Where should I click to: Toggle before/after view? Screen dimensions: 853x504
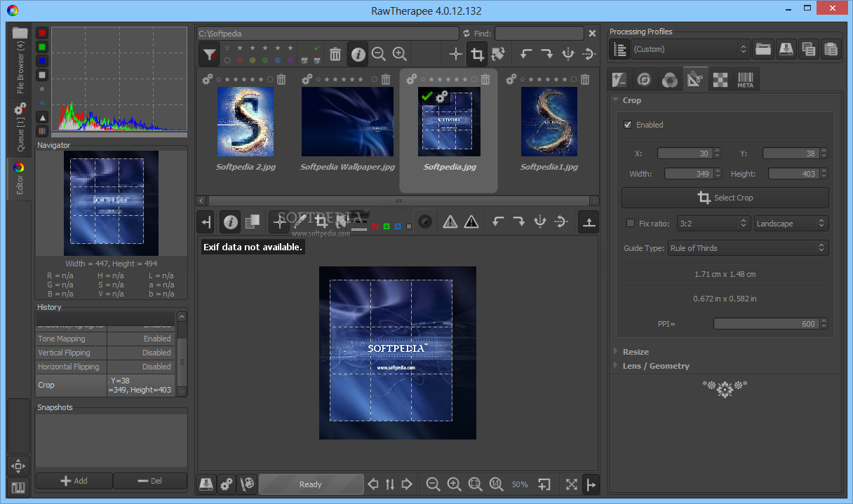[253, 222]
